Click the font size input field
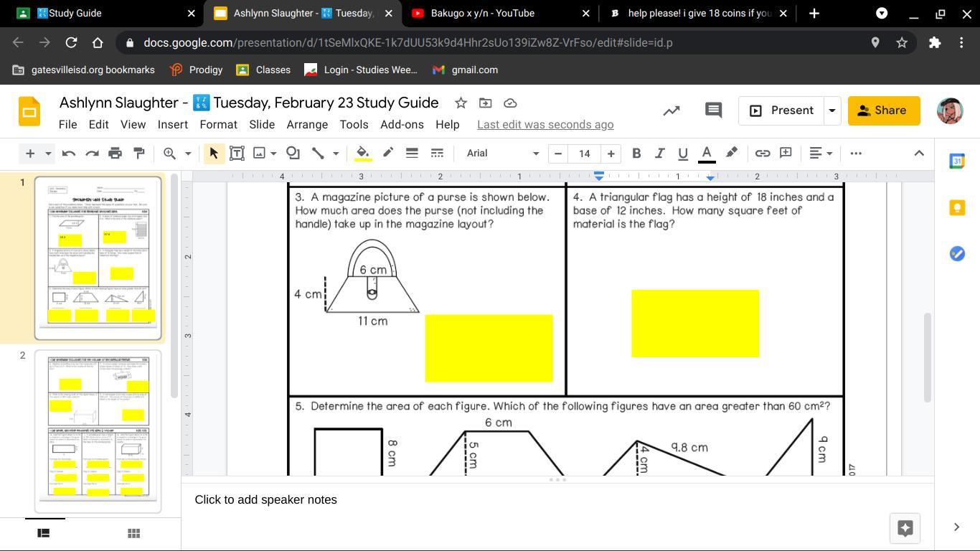The image size is (980, 551). [585, 153]
